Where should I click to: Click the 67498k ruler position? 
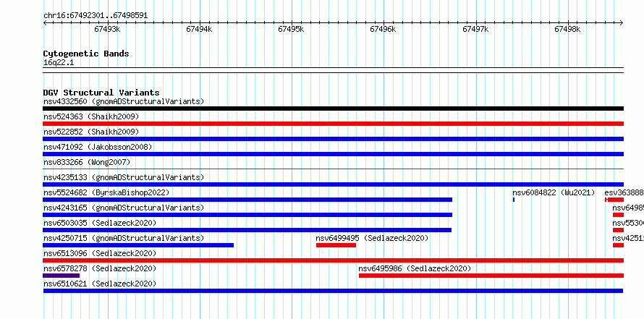click(x=567, y=29)
